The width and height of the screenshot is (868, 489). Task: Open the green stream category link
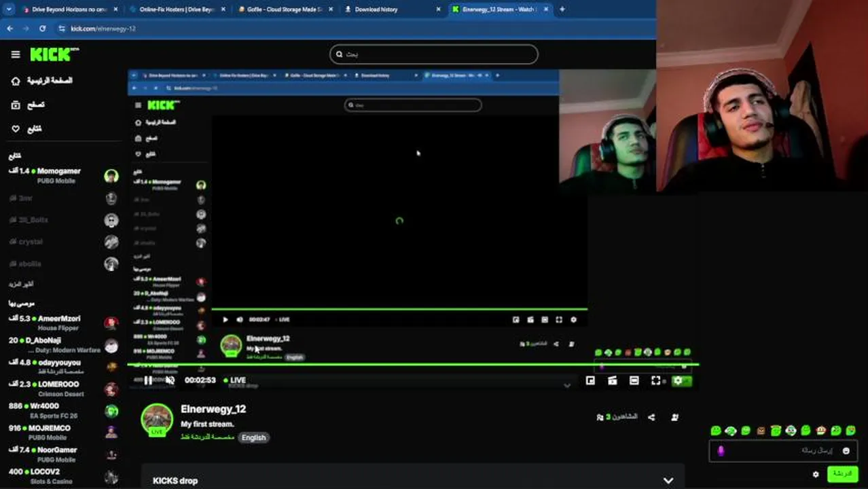click(207, 437)
